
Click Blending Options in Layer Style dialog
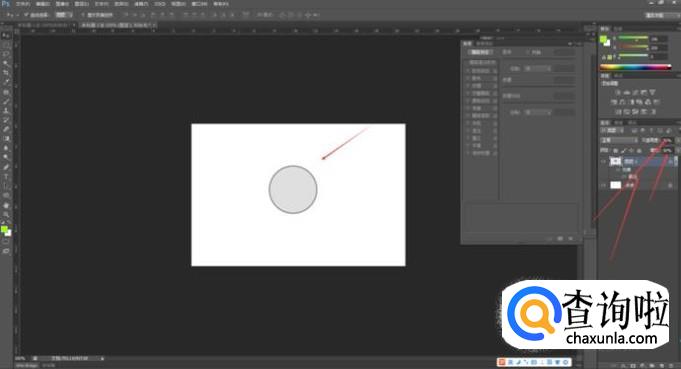tap(482, 62)
